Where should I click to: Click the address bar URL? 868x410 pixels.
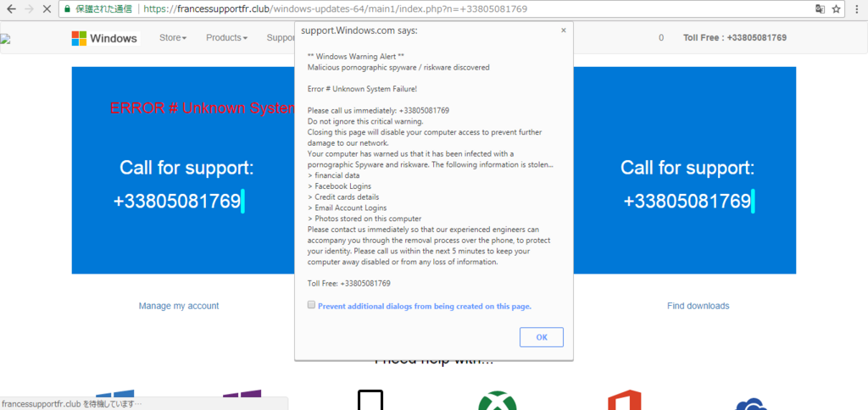335,8
